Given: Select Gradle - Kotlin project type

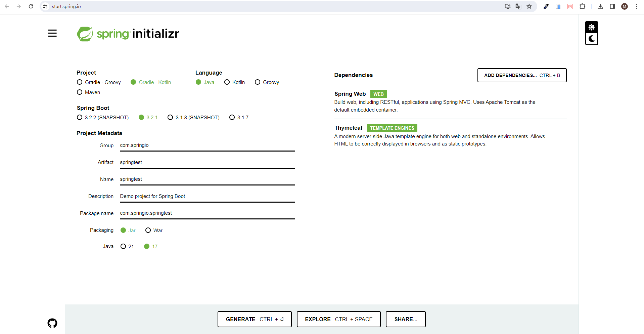Looking at the screenshot, I should (x=151, y=82).
